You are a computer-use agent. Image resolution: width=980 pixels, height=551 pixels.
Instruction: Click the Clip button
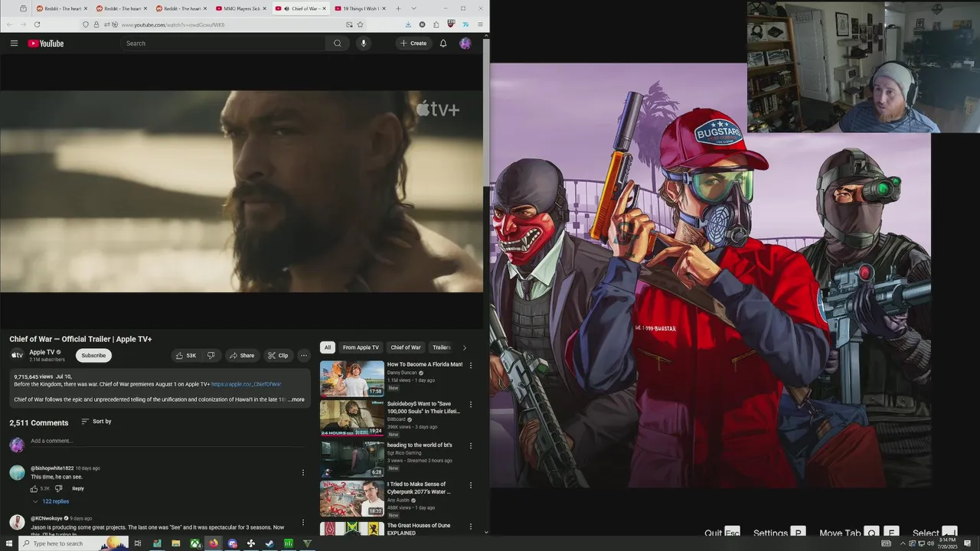[x=278, y=355]
